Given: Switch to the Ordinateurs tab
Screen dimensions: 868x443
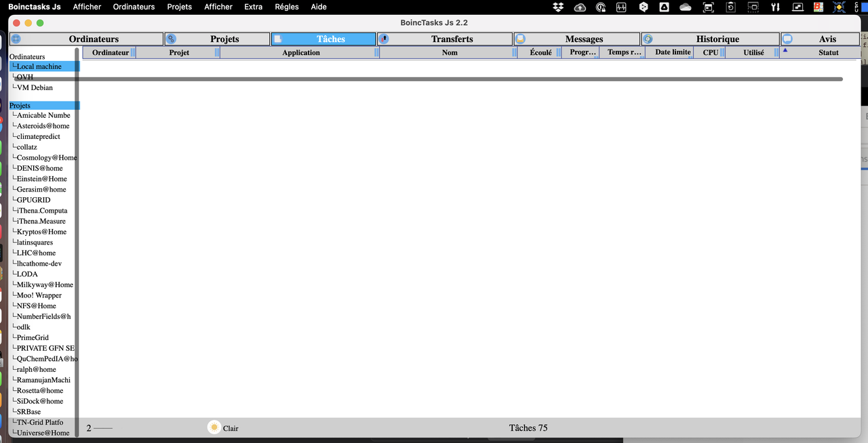Looking at the screenshot, I should (x=86, y=39).
